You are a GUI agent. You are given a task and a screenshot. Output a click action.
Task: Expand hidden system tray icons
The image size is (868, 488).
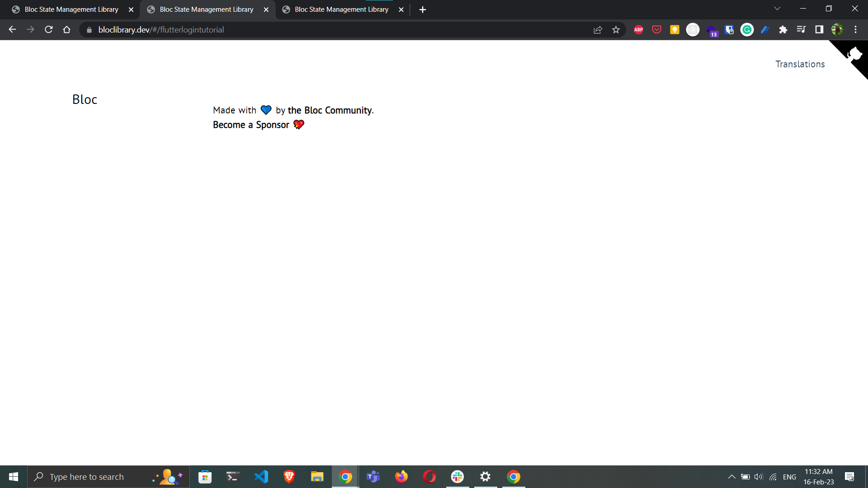[731, 476]
